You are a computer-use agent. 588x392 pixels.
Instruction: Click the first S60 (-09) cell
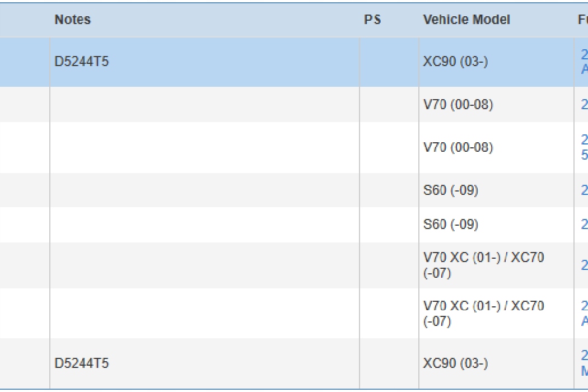(x=451, y=190)
